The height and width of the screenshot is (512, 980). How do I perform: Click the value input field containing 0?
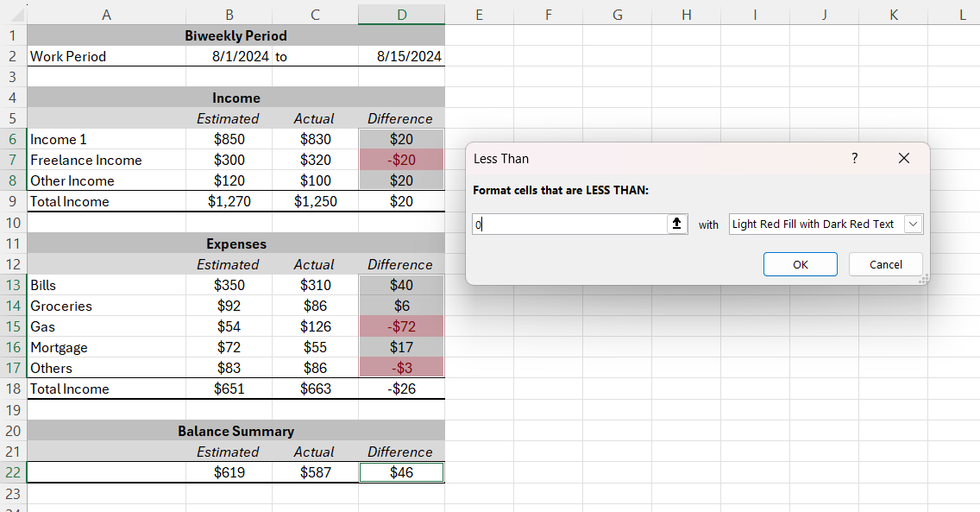pos(570,224)
